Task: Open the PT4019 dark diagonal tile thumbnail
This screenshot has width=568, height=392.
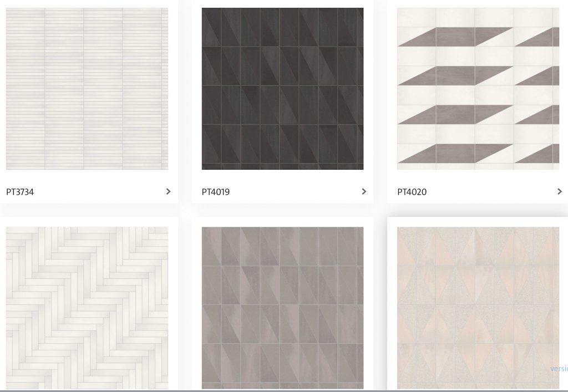Action: pyautogui.click(x=282, y=89)
